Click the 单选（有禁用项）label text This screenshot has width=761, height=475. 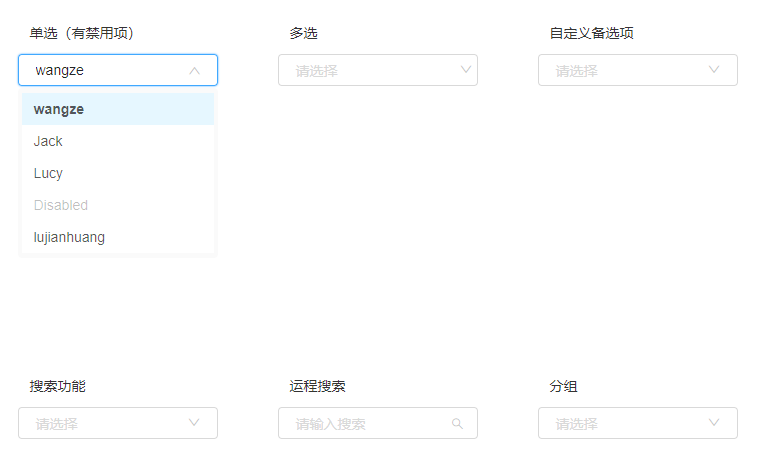[x=82, y=33]
